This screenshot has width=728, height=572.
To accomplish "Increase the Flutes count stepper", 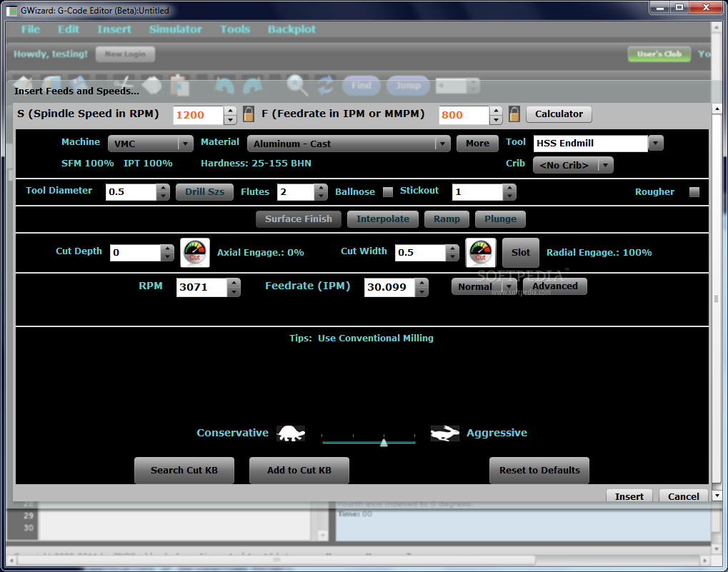I will pos(321,188).
